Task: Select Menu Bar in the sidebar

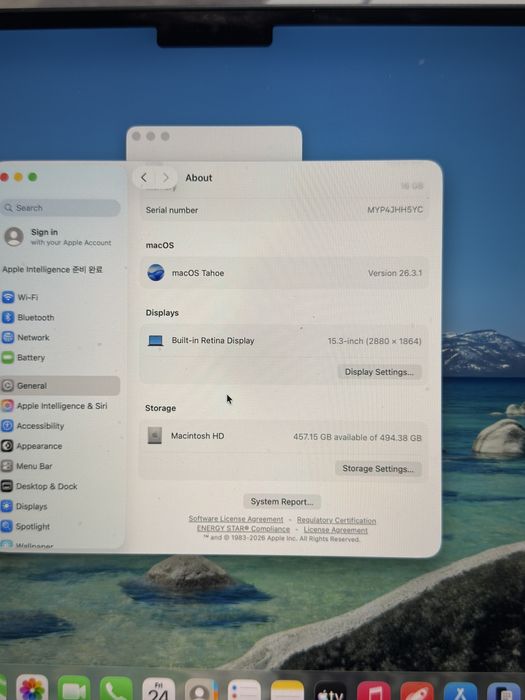Action: click(x=27, y=466)
